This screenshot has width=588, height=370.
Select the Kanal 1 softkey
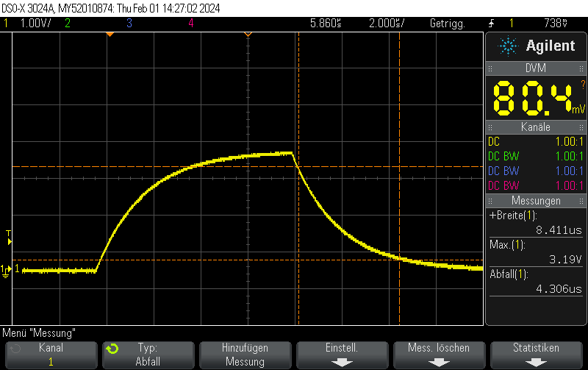[51, 355]
